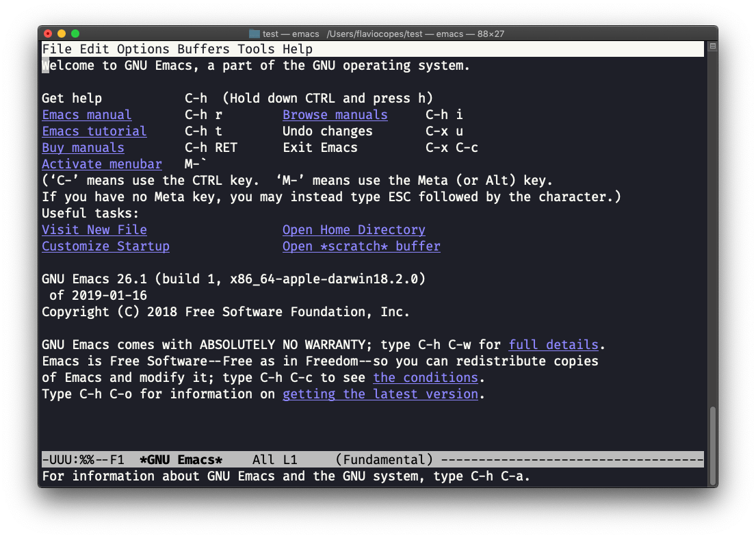Click the folder icon in the title bar
This screenshot has height=538, width=756.
[255, 34]
